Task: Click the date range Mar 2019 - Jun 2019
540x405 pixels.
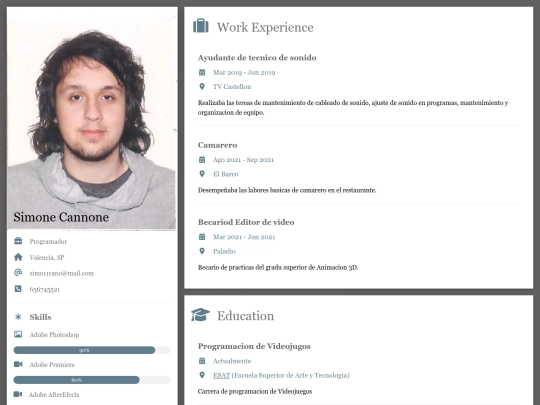Action: pyautogui.click(x=244, y=72)
